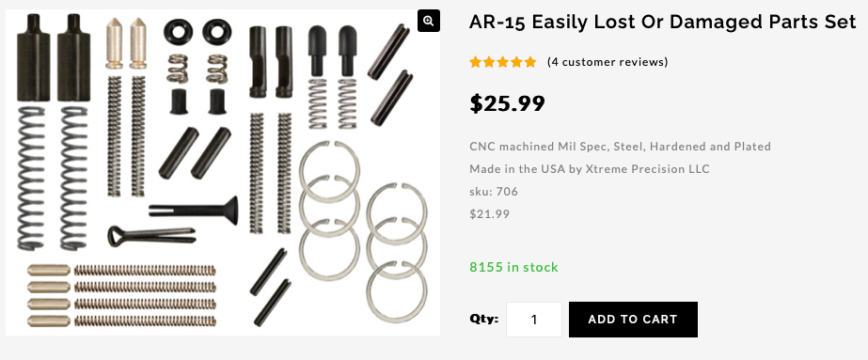Click the $25.99 price

[x=507, y=103]
